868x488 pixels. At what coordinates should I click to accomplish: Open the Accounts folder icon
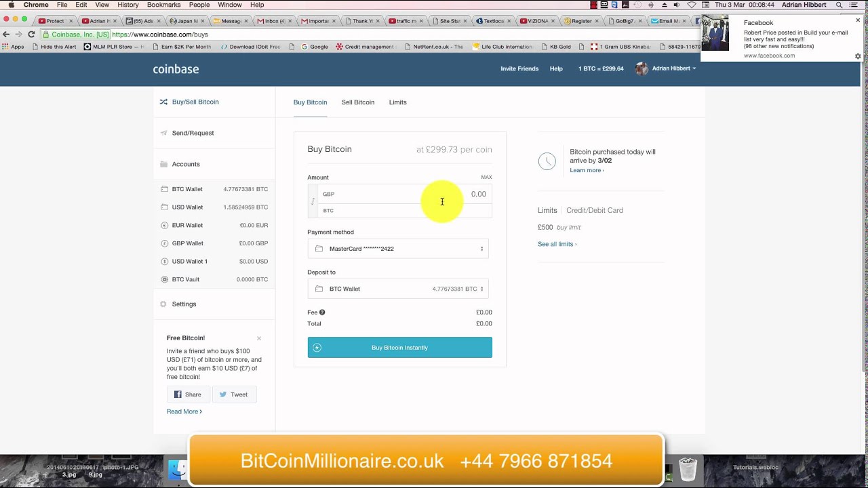pyautogui.click(x=163, y=164)
